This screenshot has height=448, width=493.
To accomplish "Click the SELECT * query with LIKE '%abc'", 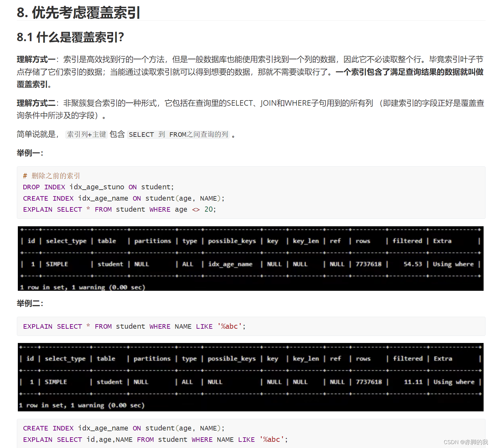I will [x=134, y=326].
